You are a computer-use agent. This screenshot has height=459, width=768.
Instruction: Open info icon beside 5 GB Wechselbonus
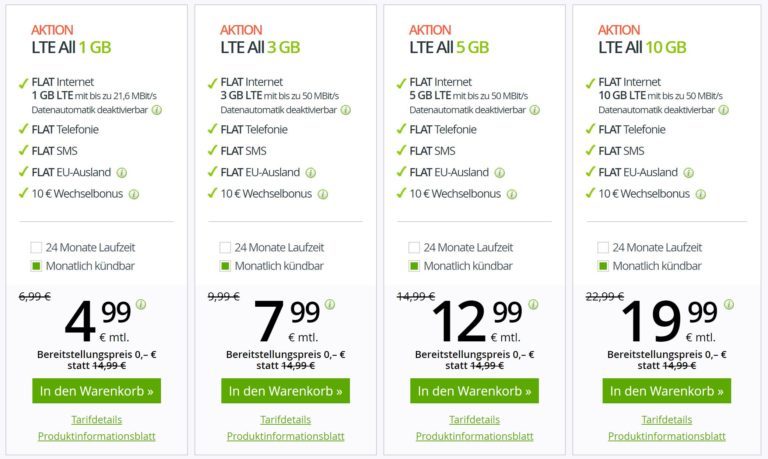point(511,194)
